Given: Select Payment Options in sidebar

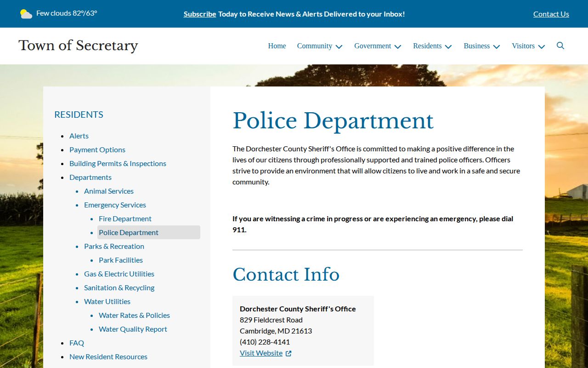Looking at the screenshot, I should pyautogui.click(x=97, y=149).
